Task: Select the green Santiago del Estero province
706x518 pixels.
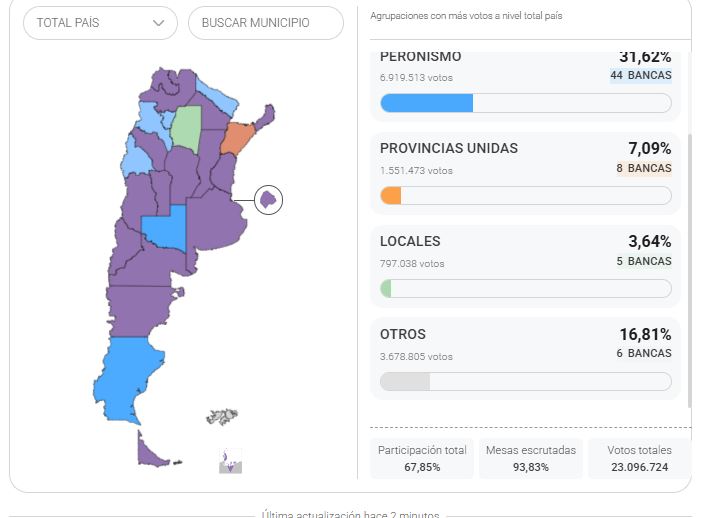Action: [x=186, y=128]
